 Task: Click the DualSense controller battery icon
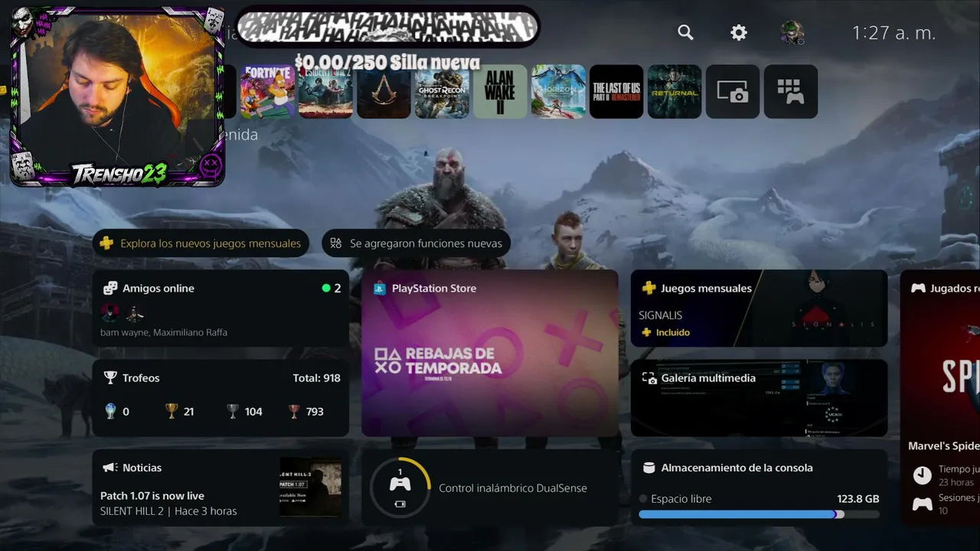[400, 504]
